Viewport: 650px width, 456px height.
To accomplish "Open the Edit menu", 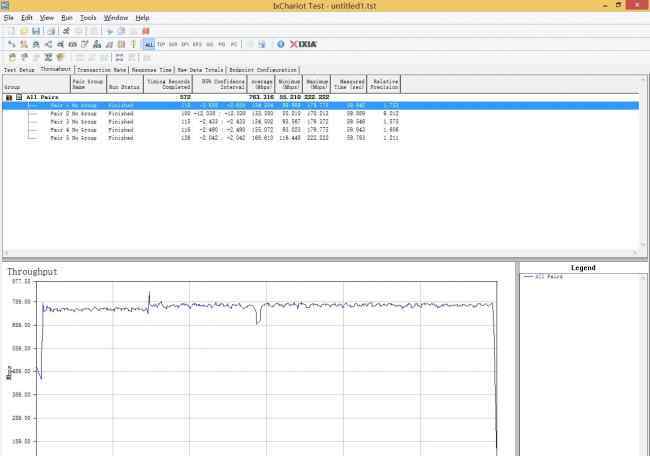I will [x=27, y=18].
